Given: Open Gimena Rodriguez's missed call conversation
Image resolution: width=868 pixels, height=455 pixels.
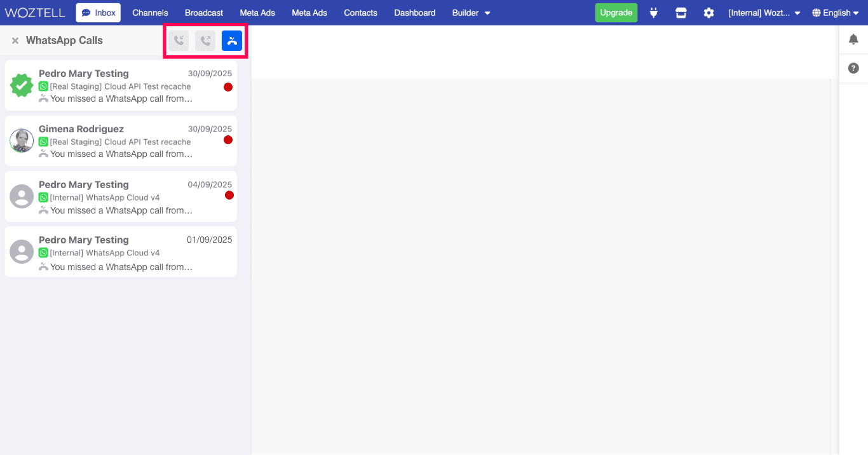Looking at the screenshot, I should 127,141.
